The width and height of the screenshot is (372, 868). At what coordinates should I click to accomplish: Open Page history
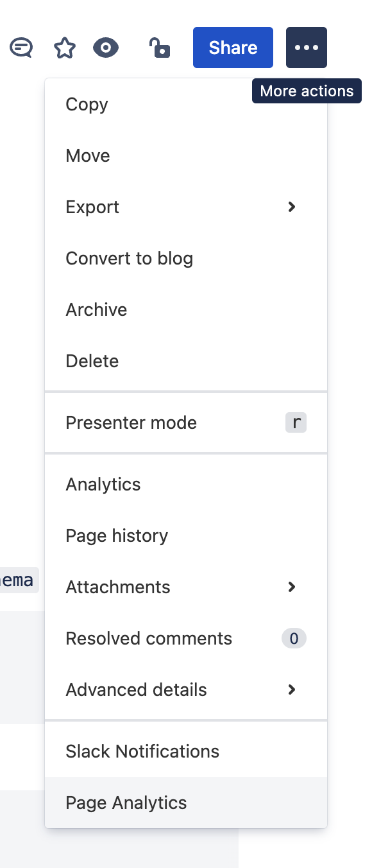(x=186, y=535)
